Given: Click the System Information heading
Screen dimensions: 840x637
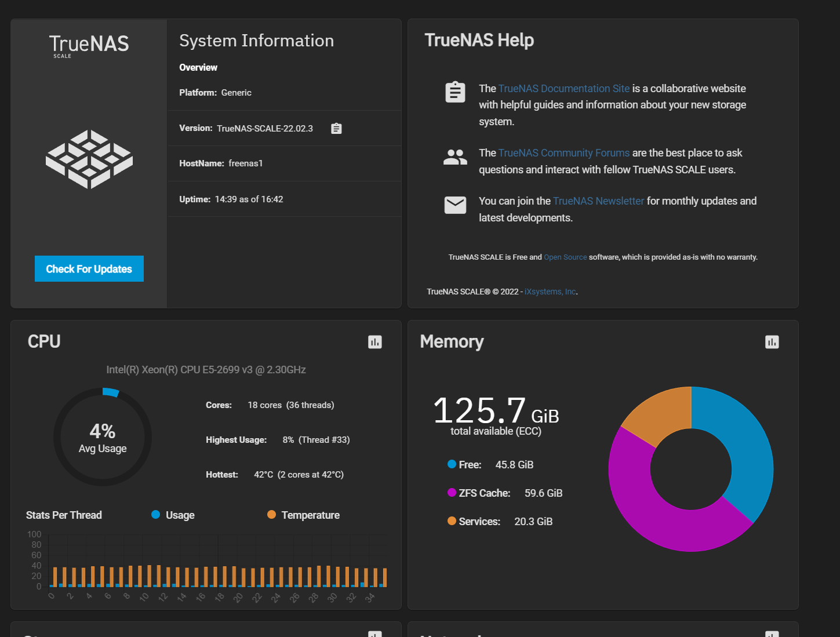Looking at the screenshot, I should coord(257,41).
